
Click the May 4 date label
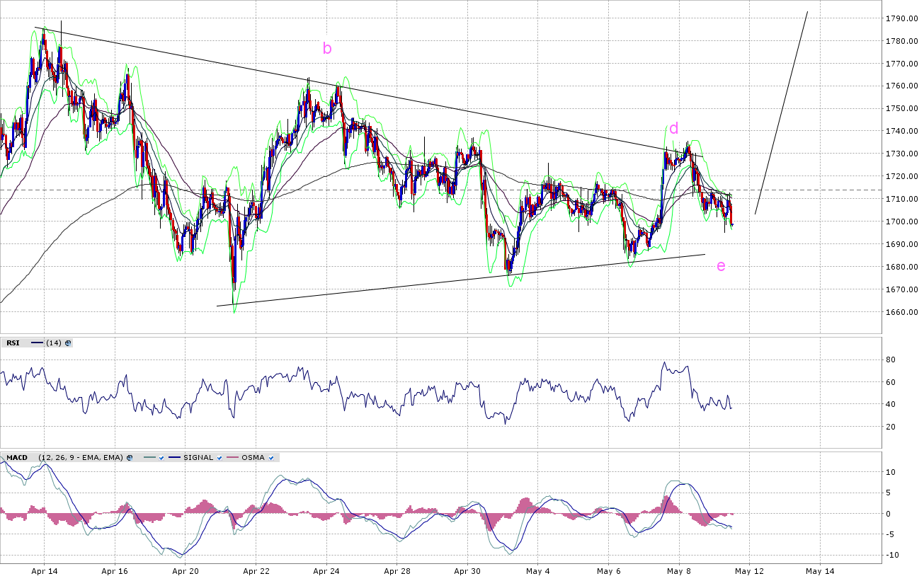pyautogui.click(x=538, y=570)
